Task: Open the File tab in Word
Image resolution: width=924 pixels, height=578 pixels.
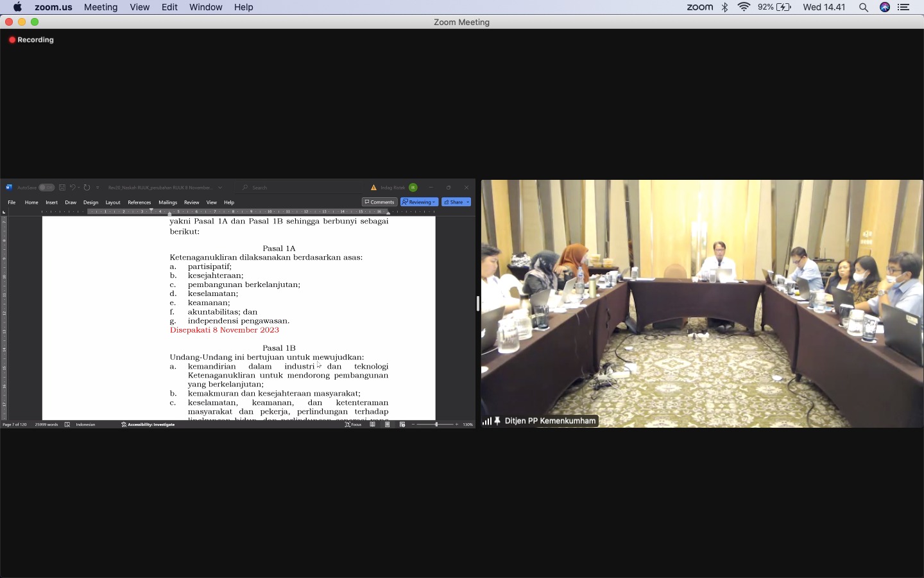Action: click(12, 202)
